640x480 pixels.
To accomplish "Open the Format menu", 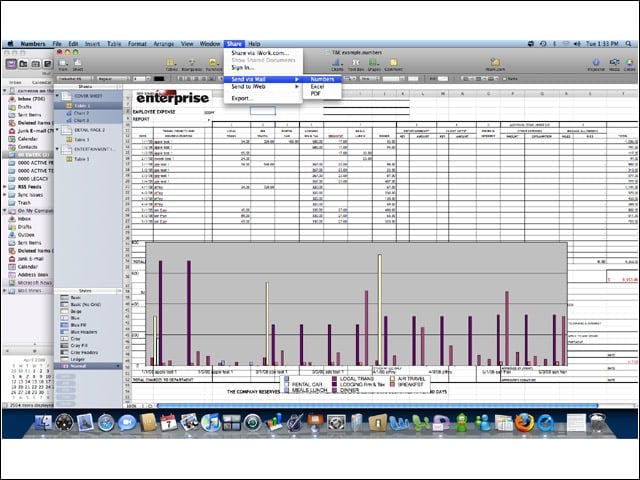I will 137,44.
